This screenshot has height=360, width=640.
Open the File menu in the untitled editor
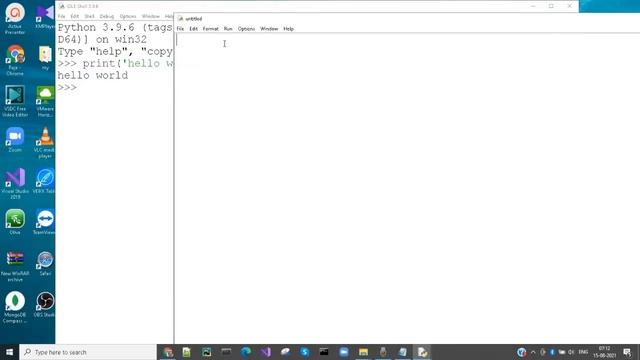180,29
